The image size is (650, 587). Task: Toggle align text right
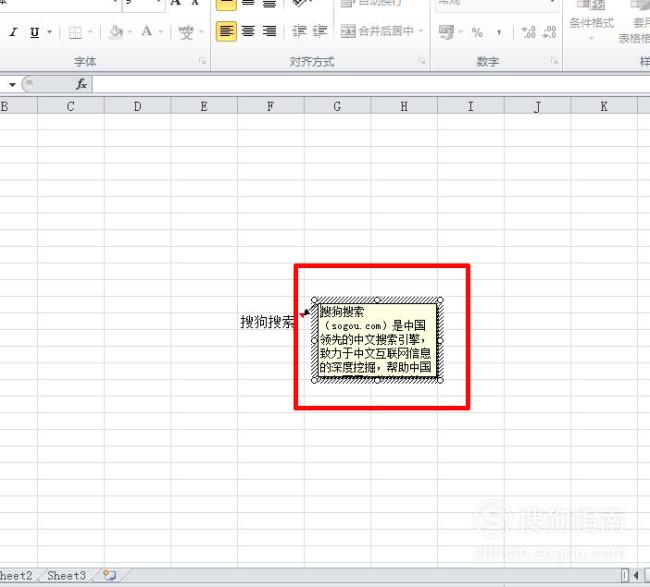pyautogui.click(x=269, y=31)
